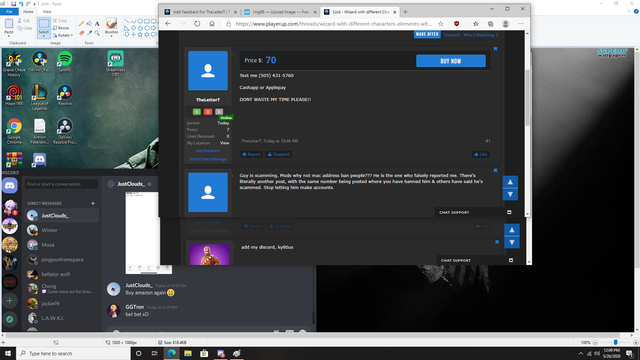640x360 pixels.
Task: Close the ImgBB Upload Image tab
Action: pyautogui.click(x=315, y=12)
